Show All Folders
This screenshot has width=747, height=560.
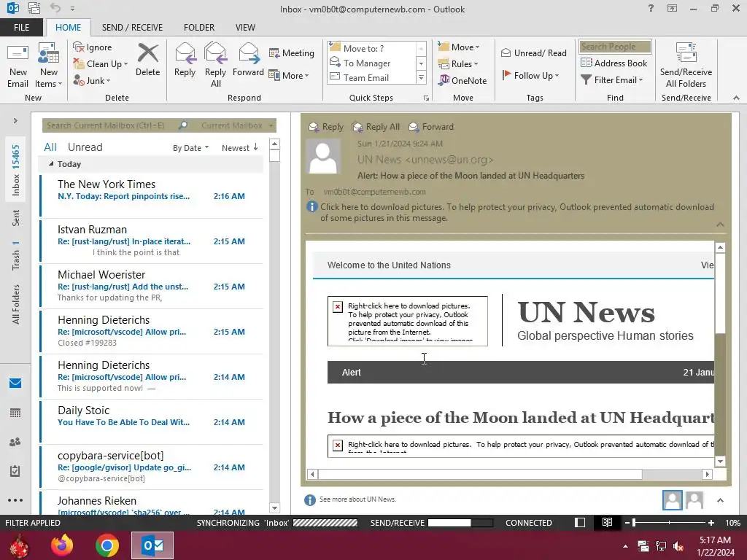(x=16, y=304)
